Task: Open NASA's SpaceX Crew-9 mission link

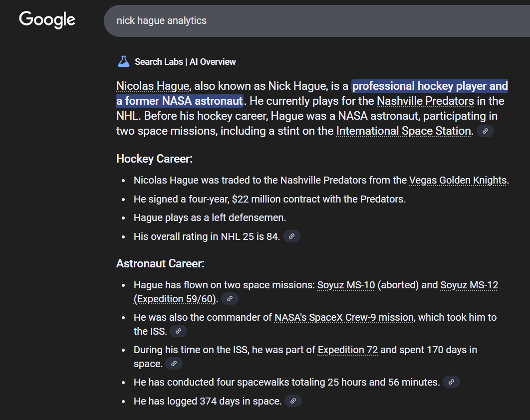Action: 344,317
